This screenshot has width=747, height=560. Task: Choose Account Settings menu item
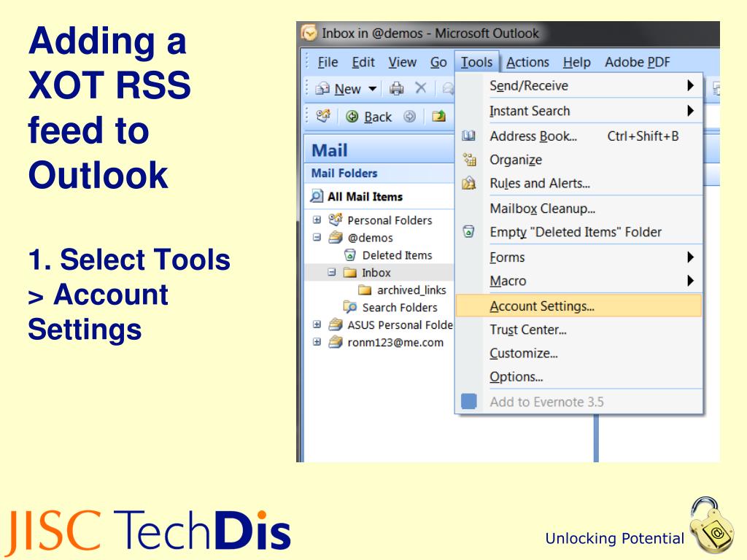(578, 306)
